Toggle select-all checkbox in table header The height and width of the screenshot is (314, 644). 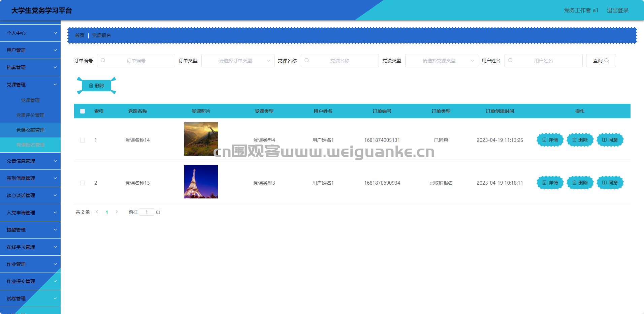point(83,111)
